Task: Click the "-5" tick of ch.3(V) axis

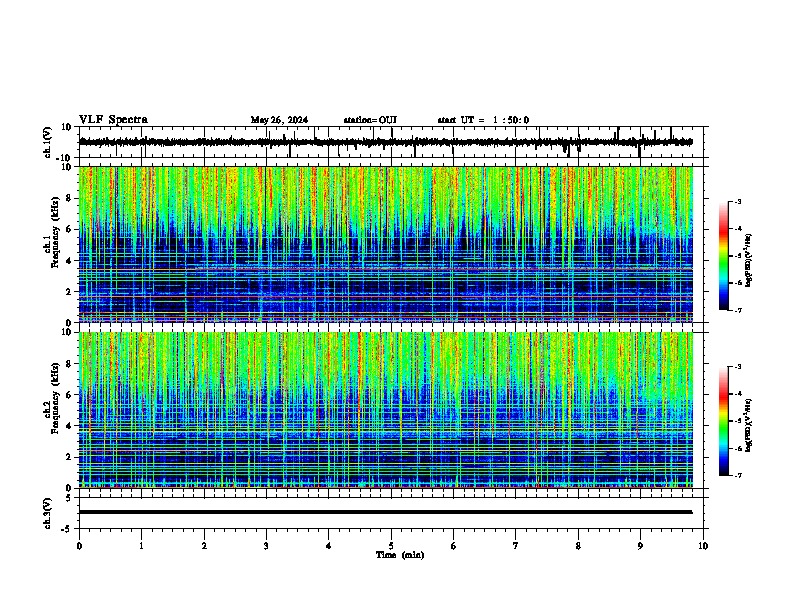Action: (67, 529)
